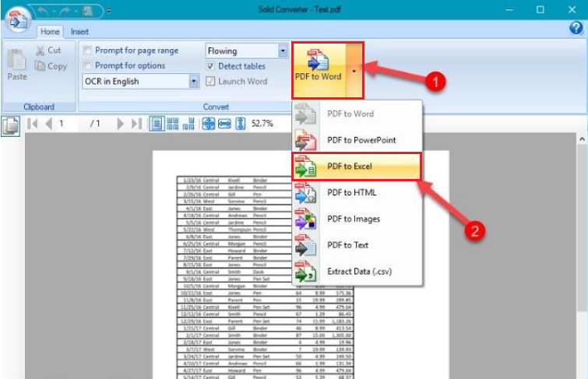588x379 pixels.
Task: Switch to the Home ribbon tab
Action: tap(50, 31)
